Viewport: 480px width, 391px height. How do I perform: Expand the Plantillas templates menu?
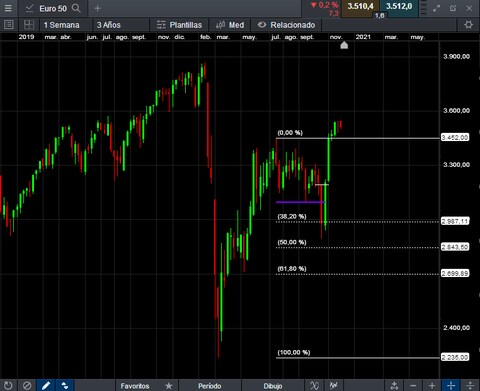tap(179, 25)
